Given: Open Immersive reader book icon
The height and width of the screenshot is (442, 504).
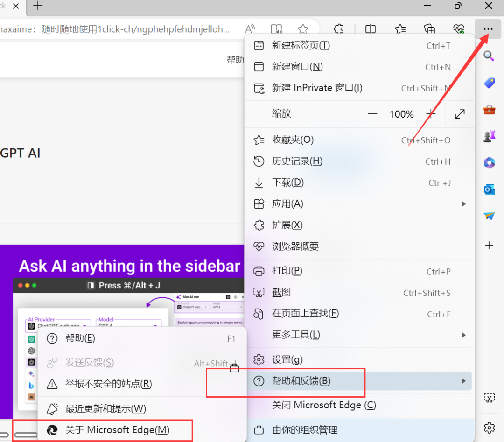Looking at the screenshot, I should tap(276, 29).
